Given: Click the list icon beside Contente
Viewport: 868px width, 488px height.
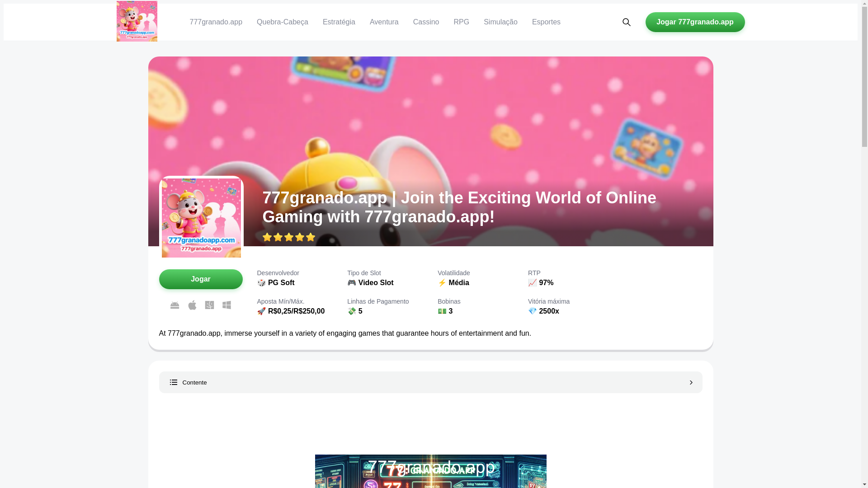Looking at the screenshot, I should click(x=174, y=382).
